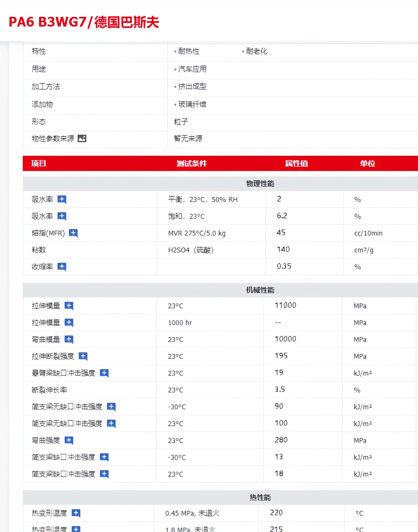The image size is (418, 532).
Task: Expand plus icon for 简支梁无缺口冲击强度 at -30°C
Action: tap(111, 407)
